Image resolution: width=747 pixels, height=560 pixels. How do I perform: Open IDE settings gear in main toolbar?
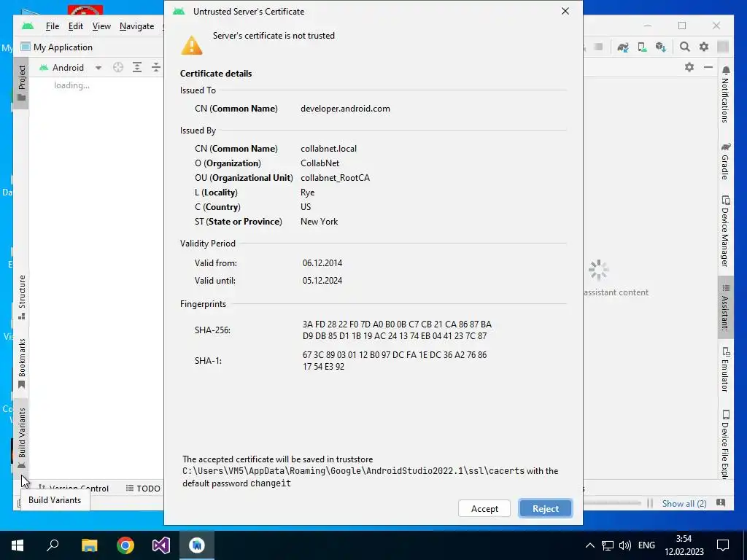704,47
